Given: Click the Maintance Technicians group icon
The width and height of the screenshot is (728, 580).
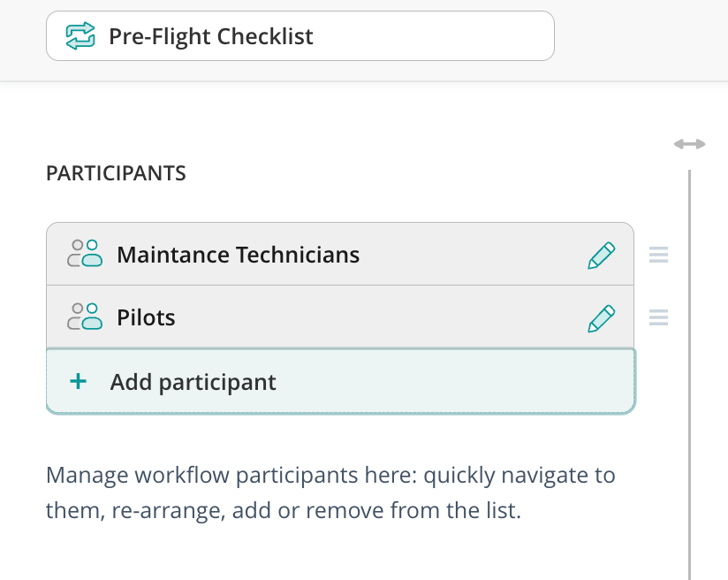Looking at the screenshot, I should click(x=85, y=255).
